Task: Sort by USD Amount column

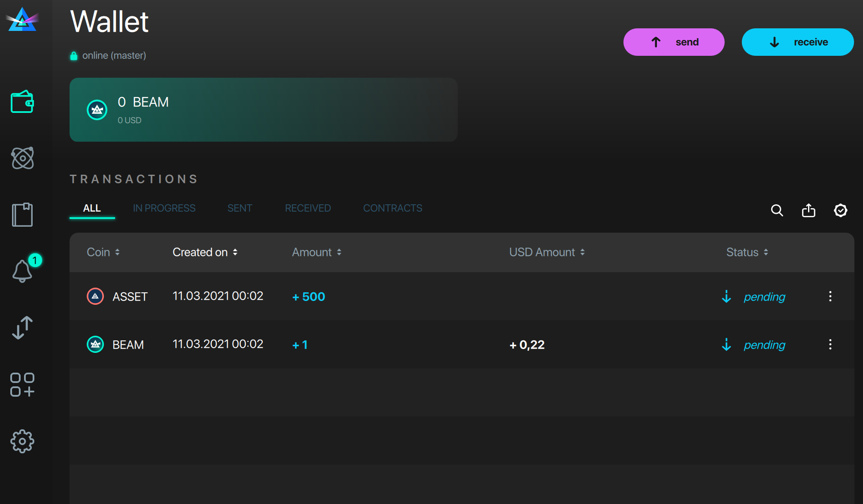Action: (x=547, y=252)
